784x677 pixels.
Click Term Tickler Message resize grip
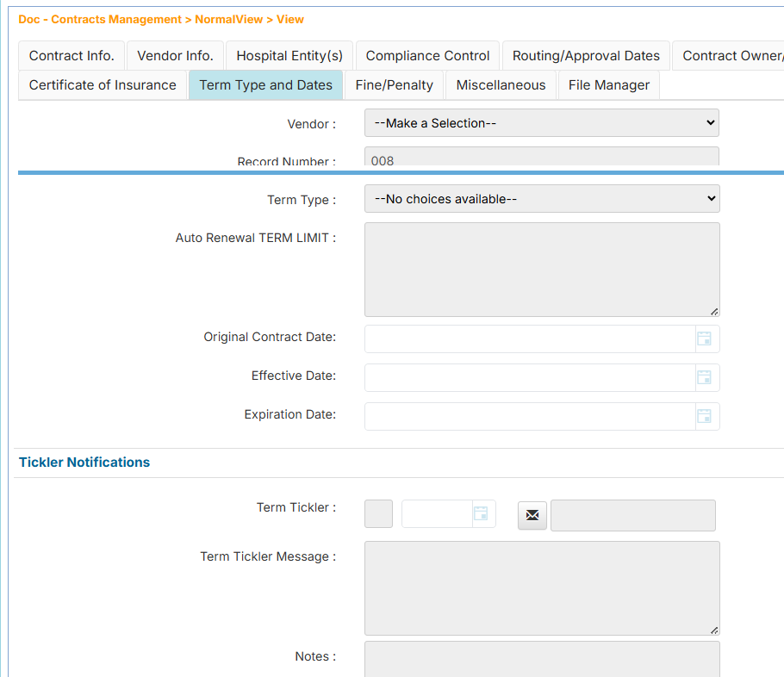[714, 630]
